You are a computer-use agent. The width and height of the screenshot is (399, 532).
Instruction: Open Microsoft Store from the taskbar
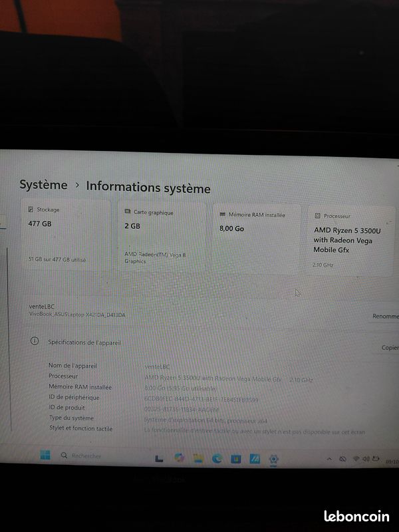236,459
